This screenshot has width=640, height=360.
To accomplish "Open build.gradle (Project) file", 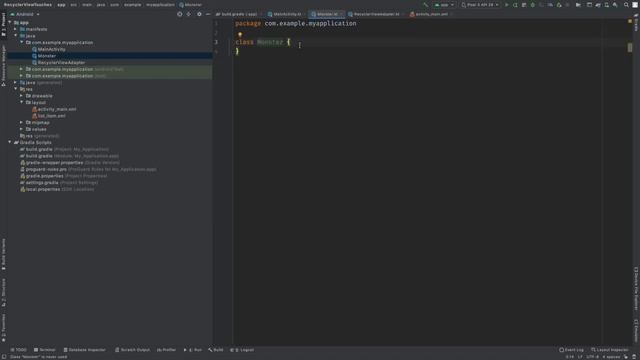I will (64, 149).
